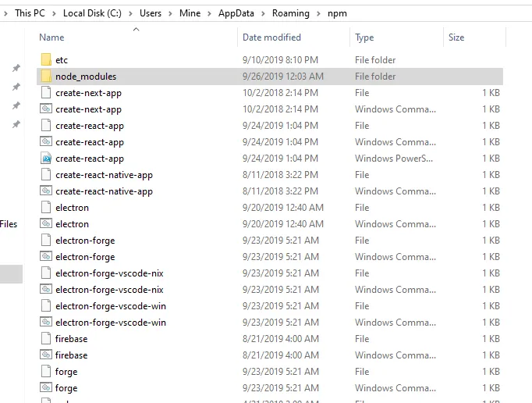Select forge Windows Command script icon
532x403 pixels.
[x=46, y=387]
